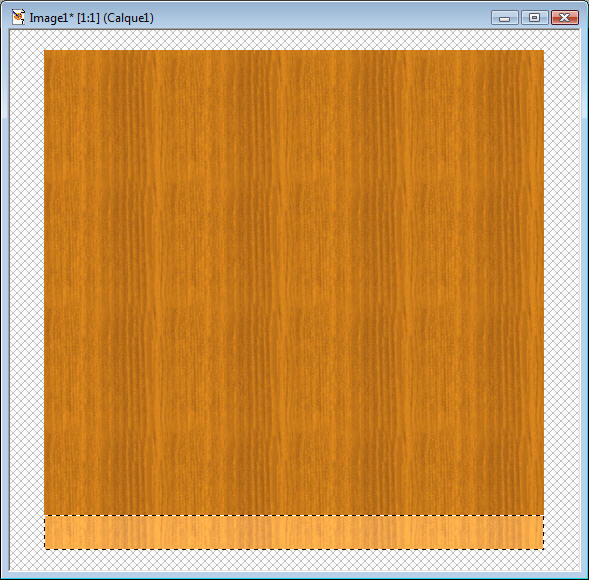Maximize the Image1 document window
The width and height of the screenshot is (589, 580).
[534, 18]
